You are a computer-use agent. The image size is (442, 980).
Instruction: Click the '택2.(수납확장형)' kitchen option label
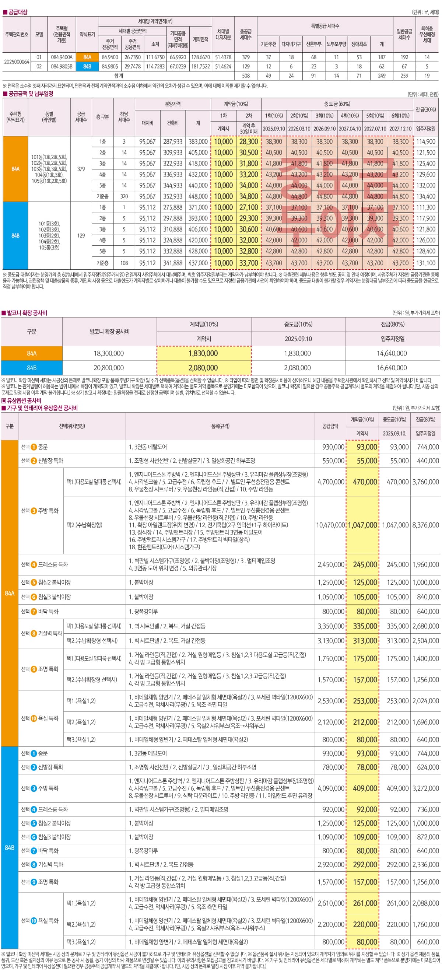tap(84, 525)
